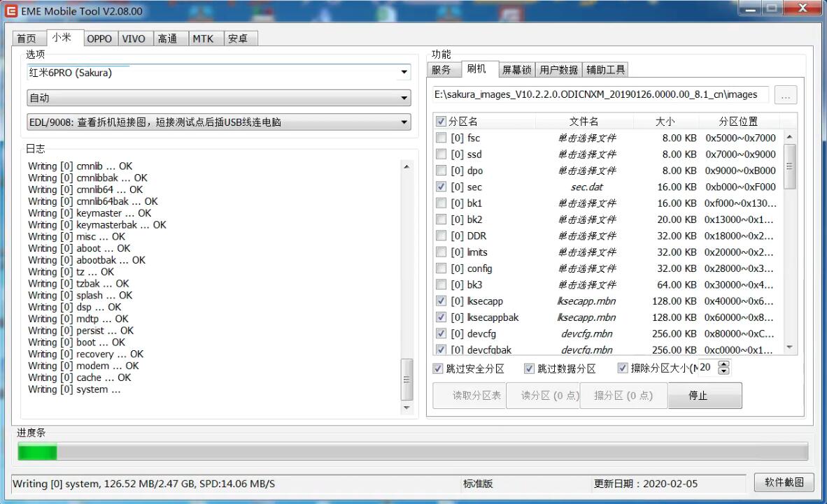Toggle 擦除分区大小 checkbox

point(623,368)
